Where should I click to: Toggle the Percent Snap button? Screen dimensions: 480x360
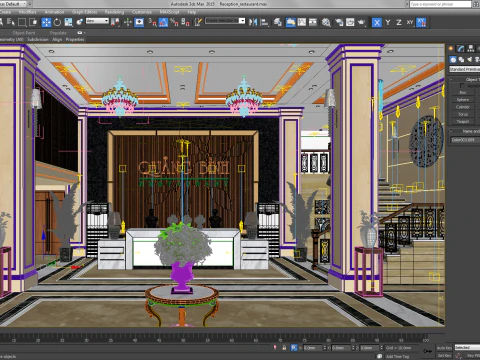174,22
